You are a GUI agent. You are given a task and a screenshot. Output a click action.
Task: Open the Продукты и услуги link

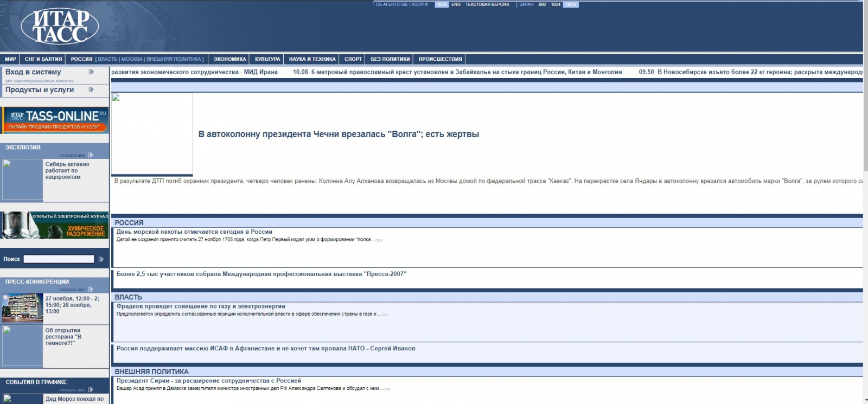coord(40,90)
